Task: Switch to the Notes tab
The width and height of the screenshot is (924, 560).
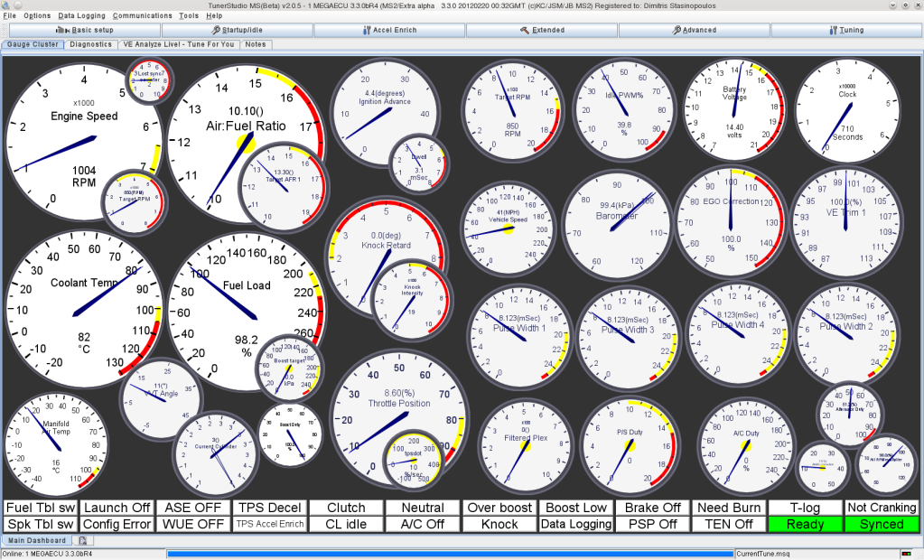Action: (x=255, y=44)
